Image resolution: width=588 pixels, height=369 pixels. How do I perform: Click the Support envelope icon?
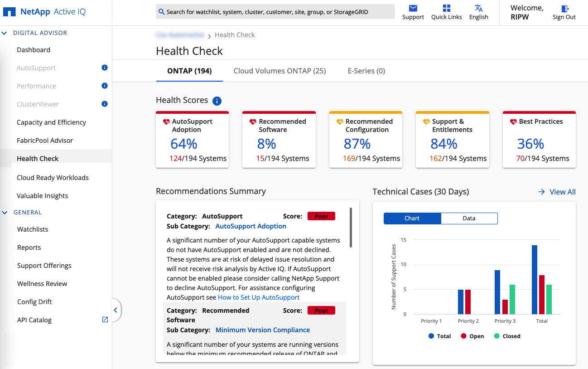point(413,9)
